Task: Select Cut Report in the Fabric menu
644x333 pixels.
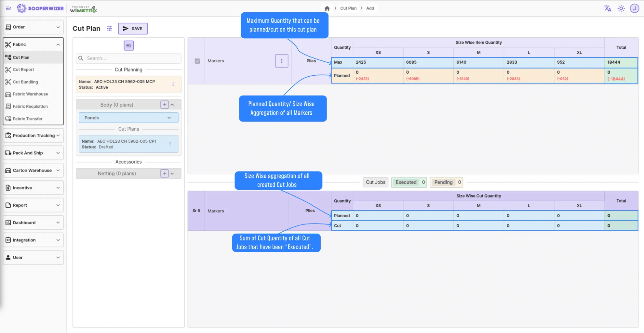Action: (23, 70)
